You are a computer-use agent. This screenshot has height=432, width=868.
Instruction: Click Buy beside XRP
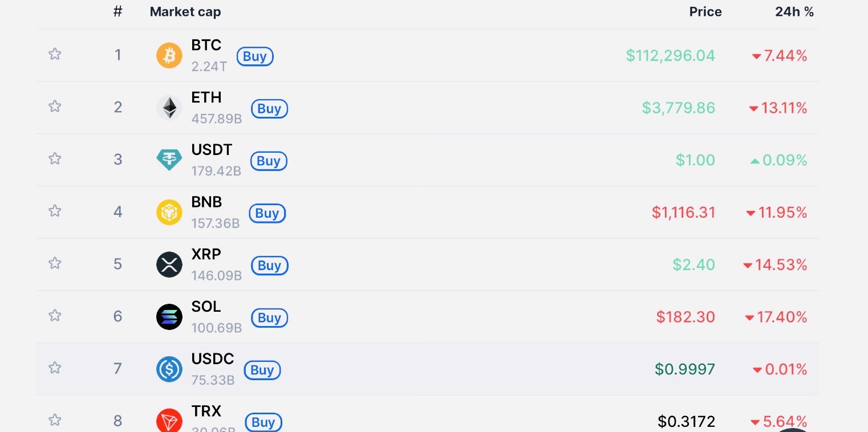click(269, 266)
